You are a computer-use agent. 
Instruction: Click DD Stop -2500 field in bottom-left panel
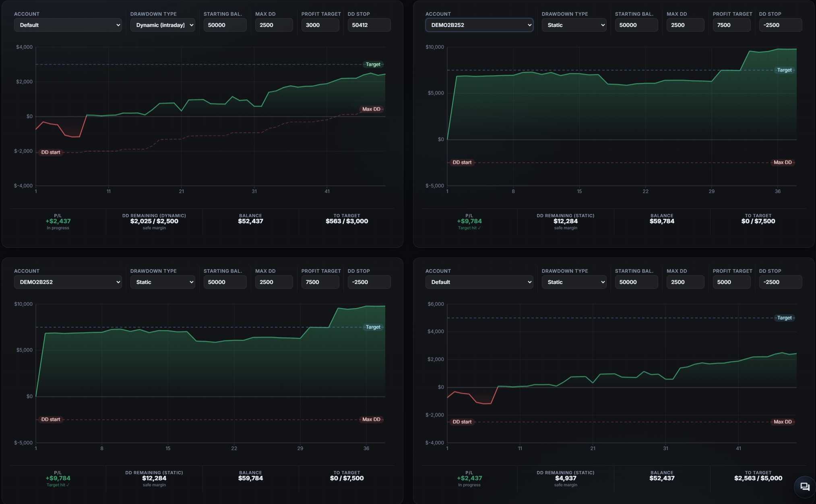pos(369,282)
